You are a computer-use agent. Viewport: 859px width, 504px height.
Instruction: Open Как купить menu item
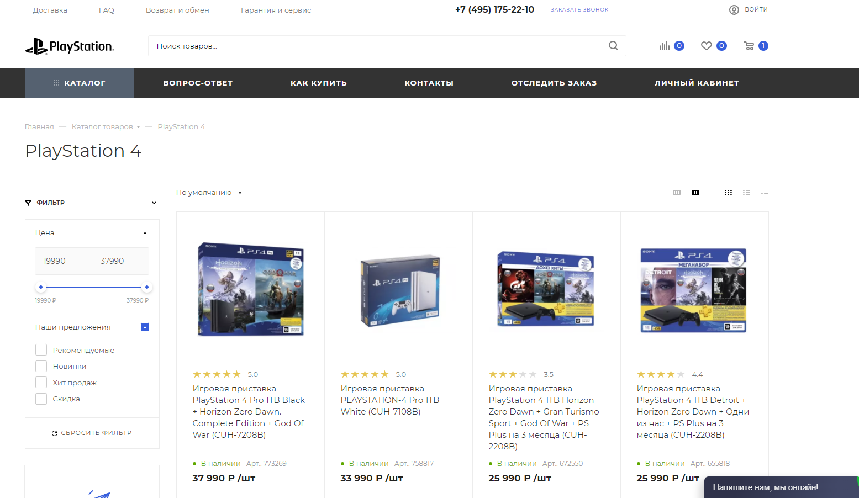pos(319,83)
